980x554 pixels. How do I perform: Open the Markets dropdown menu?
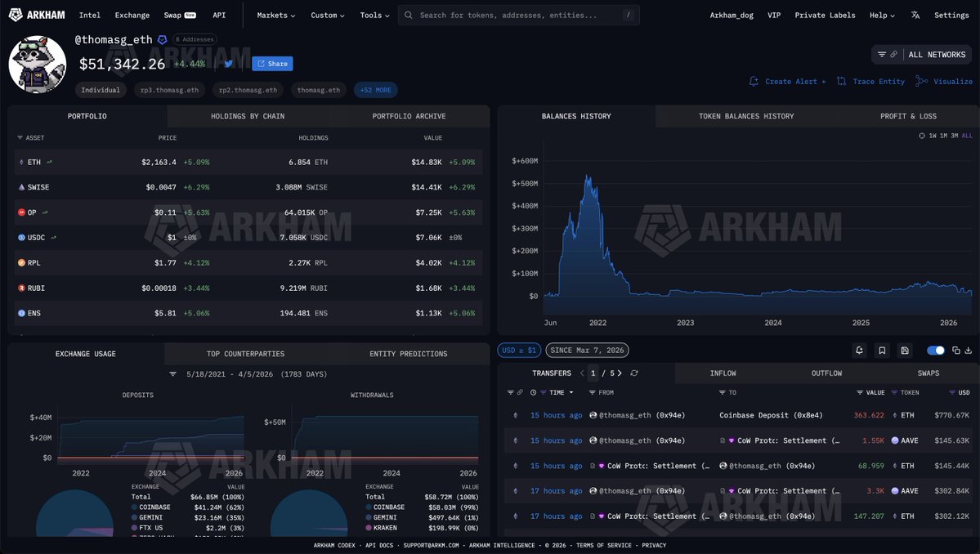point(275,15)
